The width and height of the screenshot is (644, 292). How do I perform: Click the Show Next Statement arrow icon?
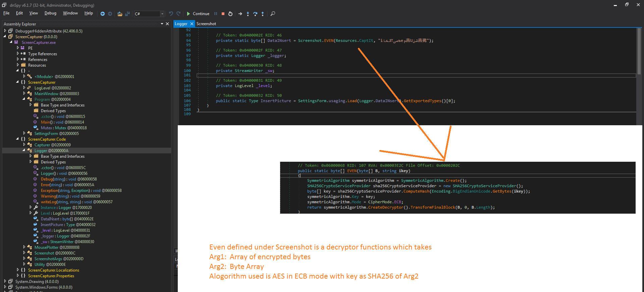240,14
